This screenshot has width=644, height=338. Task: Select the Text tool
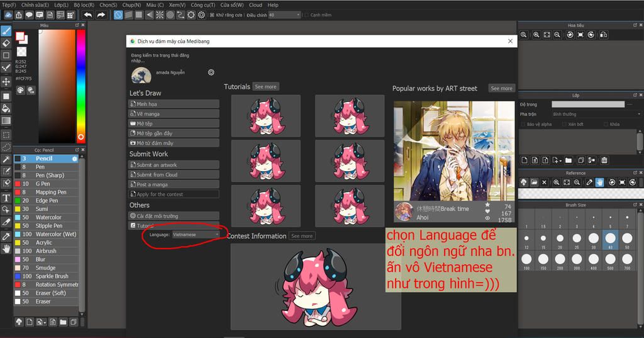6,198
